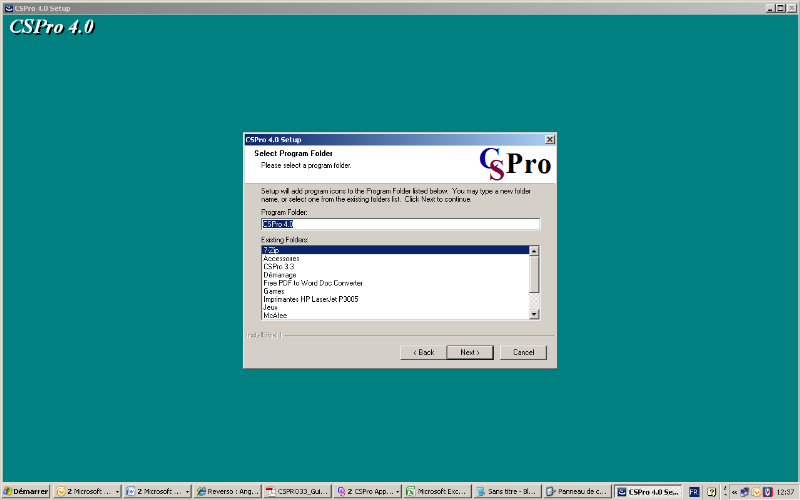Image resolution: width=800 pixels, height=500 pixels.
Task: Open the Démarrer start menu
Action: [x=26, y=491]
